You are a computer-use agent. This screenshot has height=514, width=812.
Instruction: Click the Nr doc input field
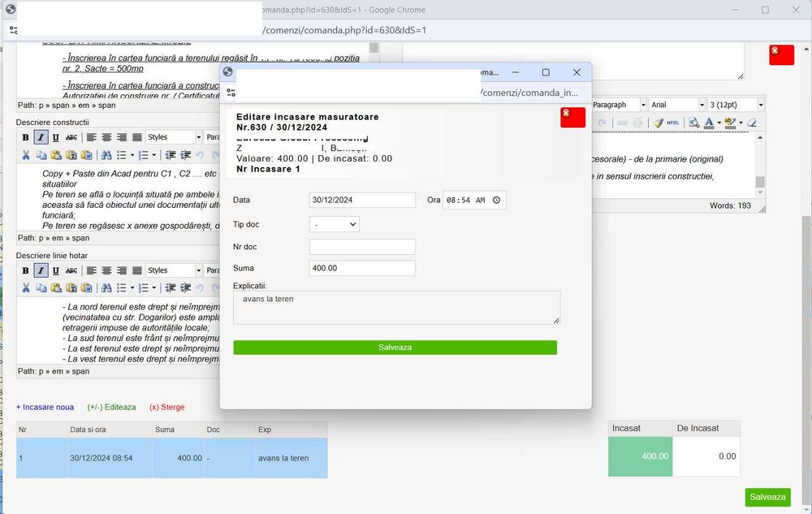pyautogui.click(x=362, y=246)
